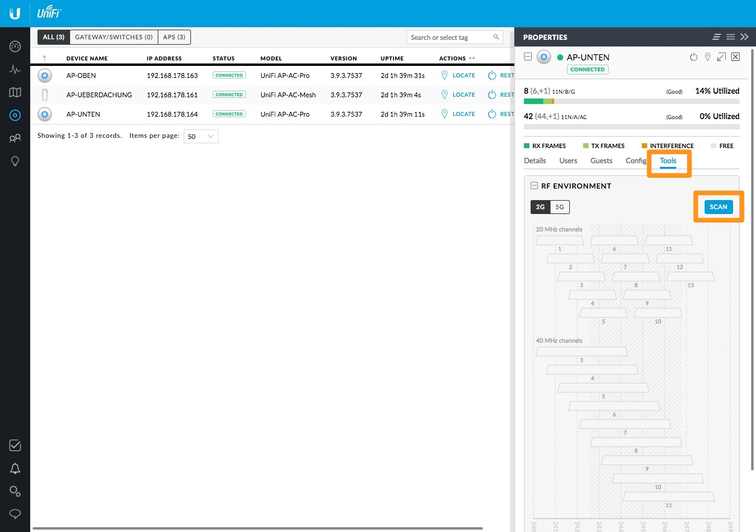Click the 5G channel utilization bar
This screenshot has width=756, height=532.
coord(632,126)
